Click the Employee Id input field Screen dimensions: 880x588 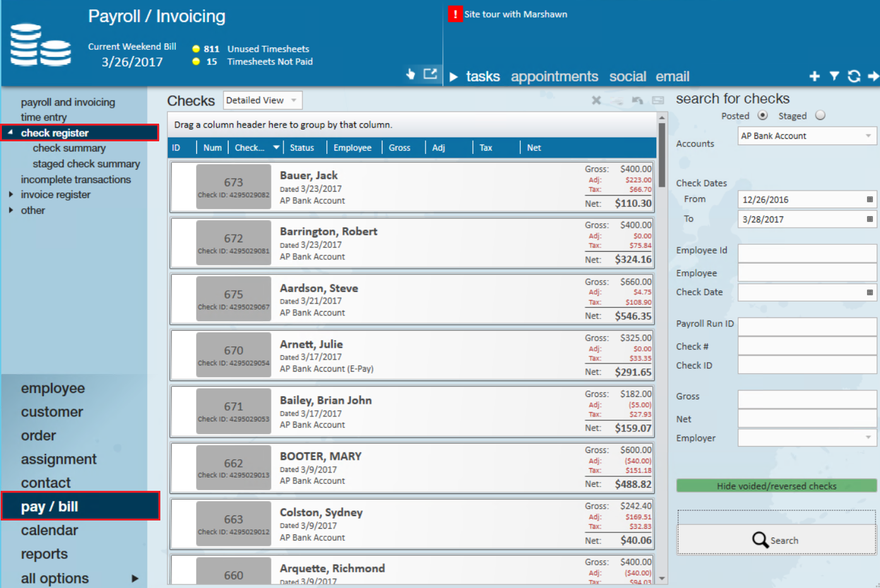pyautogui.click(x=807, y=253)
